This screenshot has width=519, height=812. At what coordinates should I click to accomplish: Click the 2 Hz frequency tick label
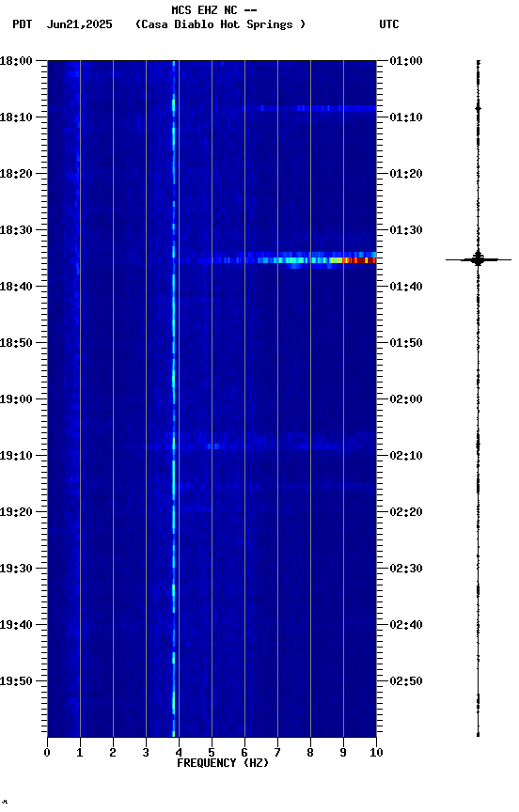pos(113,753)
